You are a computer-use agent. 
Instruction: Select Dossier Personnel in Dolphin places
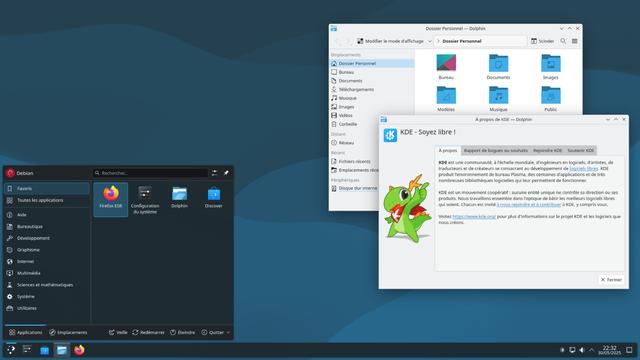(x=372, y=63)
